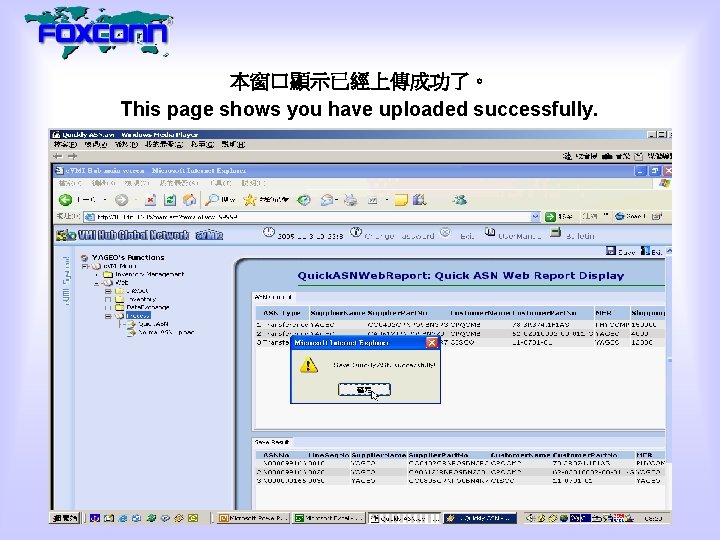
Task: Select highlighted Process tree item
Action: (x=138, y=315)
